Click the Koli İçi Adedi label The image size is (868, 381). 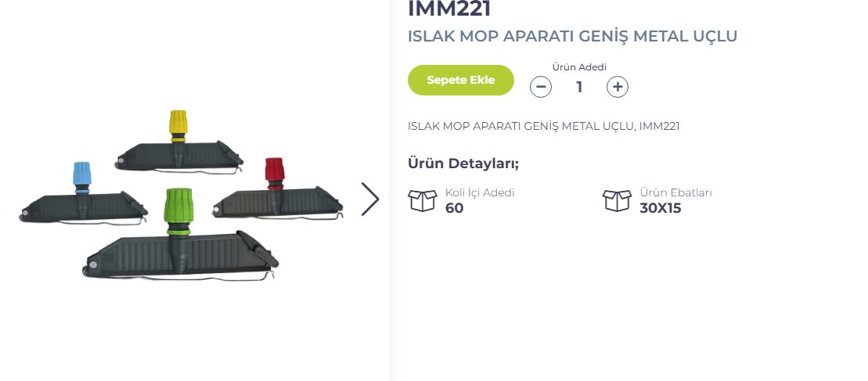tap(480, 192)
